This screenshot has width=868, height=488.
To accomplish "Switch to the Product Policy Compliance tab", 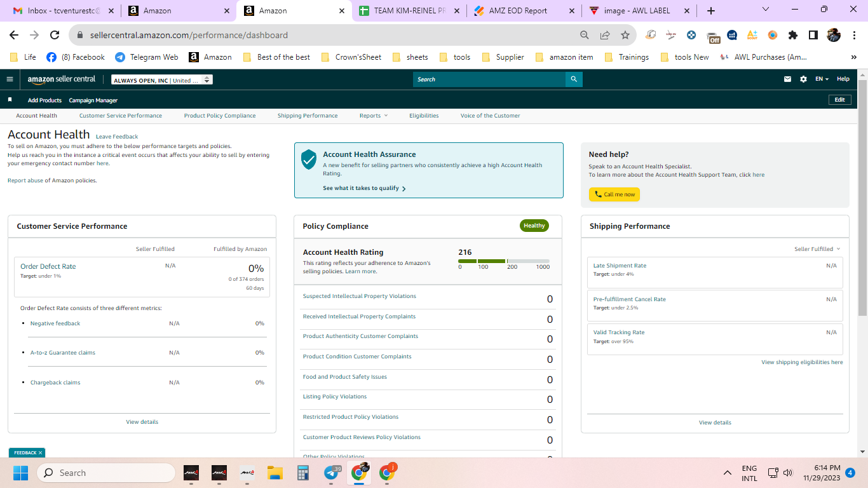I will coord(220,116).
